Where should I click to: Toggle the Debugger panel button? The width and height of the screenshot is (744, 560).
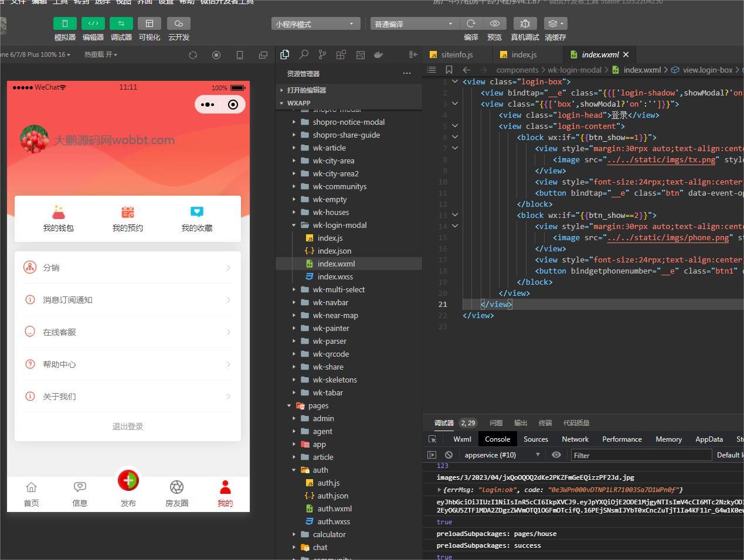[x=121, y=23]
